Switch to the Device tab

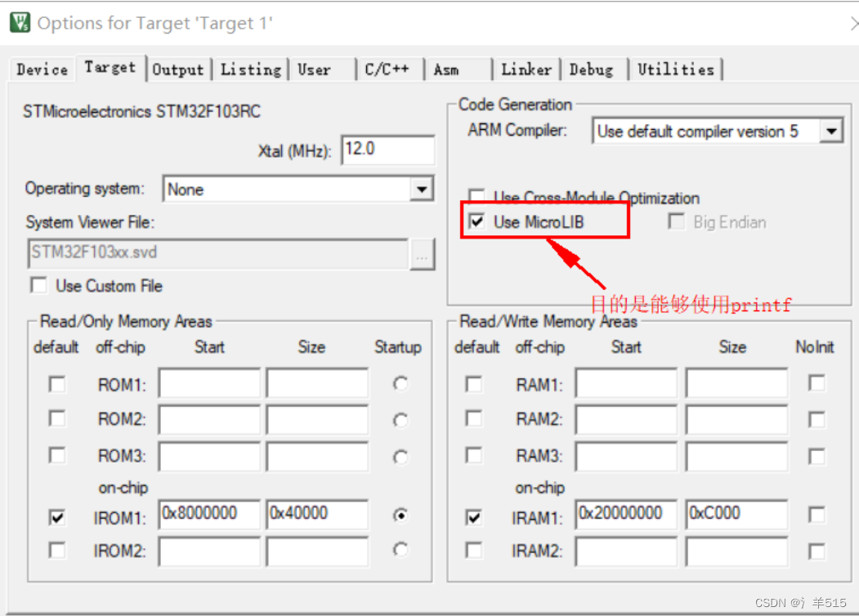(43, 69)
